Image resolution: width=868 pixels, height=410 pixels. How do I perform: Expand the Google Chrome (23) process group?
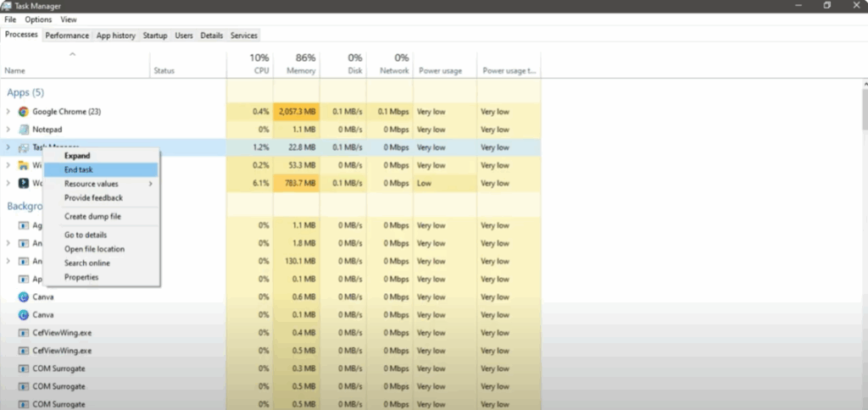[x=8, y=112]
